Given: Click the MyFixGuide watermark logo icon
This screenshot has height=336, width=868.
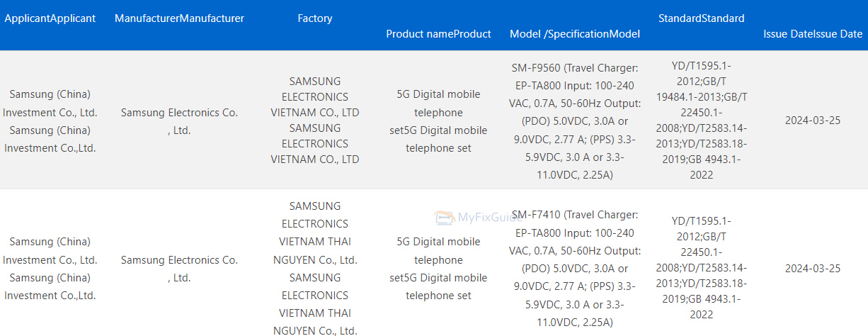Looking at the screenshot, I should (444, 218).
